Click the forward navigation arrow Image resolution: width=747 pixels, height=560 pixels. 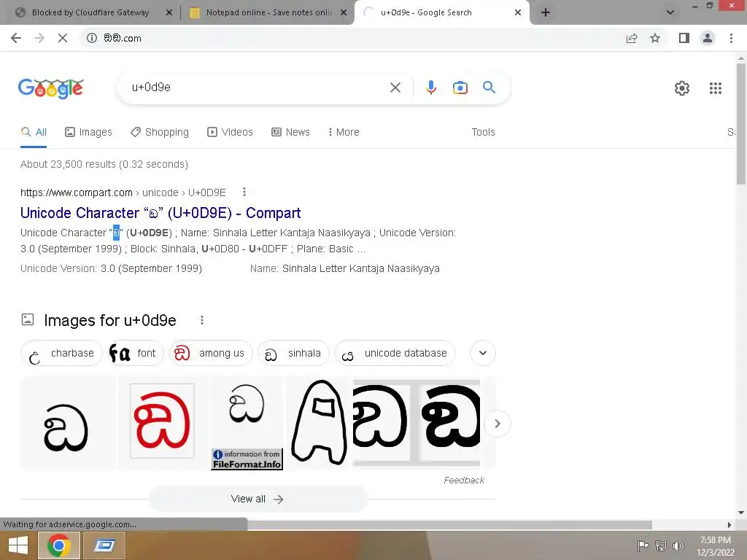click(39, 38)
